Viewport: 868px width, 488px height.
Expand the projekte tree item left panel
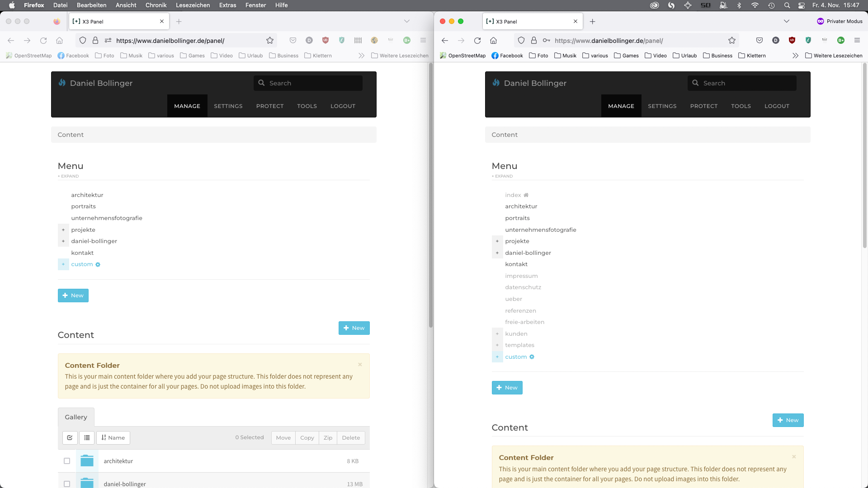pos(63,230)
